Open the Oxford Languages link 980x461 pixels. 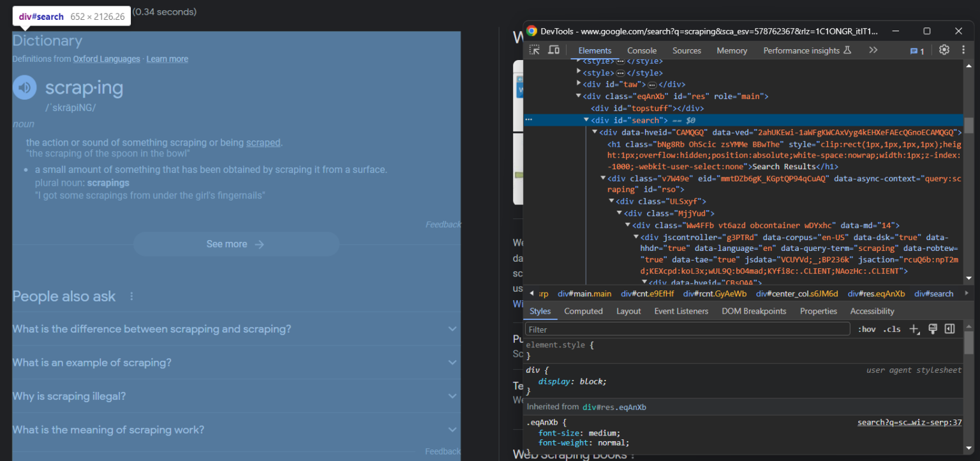[107, 59]
